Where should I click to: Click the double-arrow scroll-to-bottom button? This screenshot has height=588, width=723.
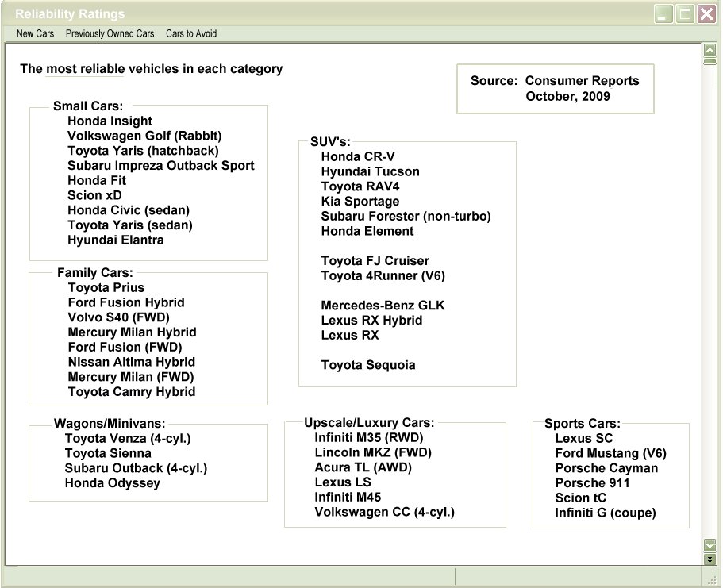[710, 559]
